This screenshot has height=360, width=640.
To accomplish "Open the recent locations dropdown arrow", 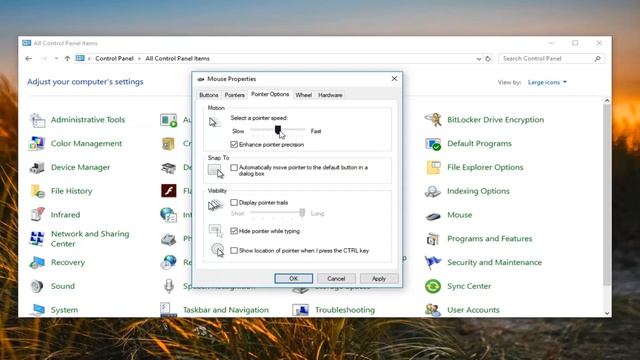I will click(x=56, y=58).
